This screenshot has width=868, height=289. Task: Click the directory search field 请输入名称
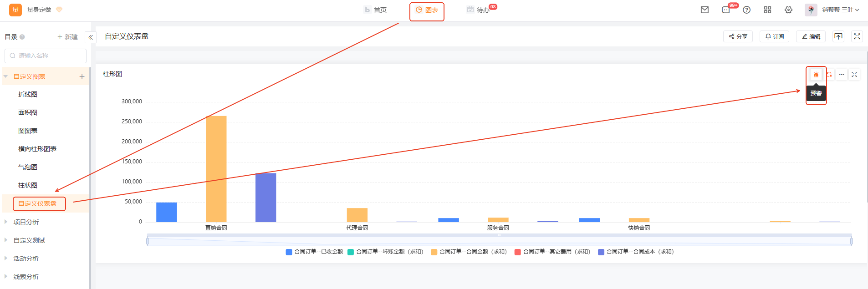point(46,56)
